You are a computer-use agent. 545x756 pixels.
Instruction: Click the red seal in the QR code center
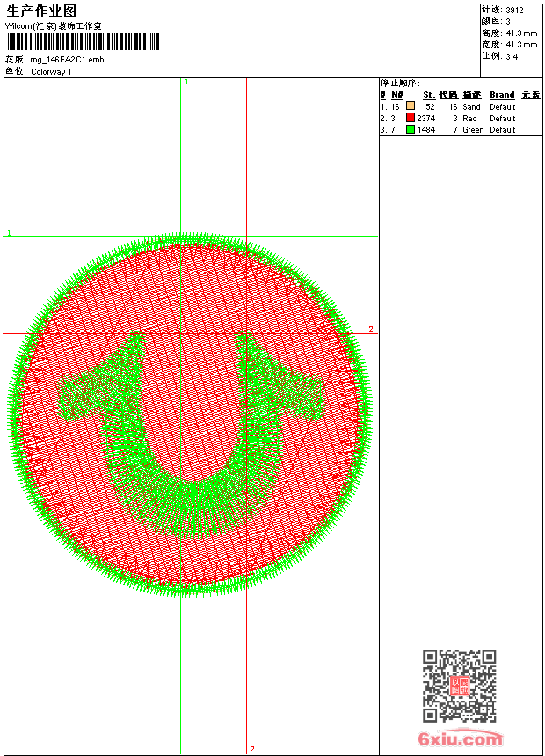[x=459, y=686]
